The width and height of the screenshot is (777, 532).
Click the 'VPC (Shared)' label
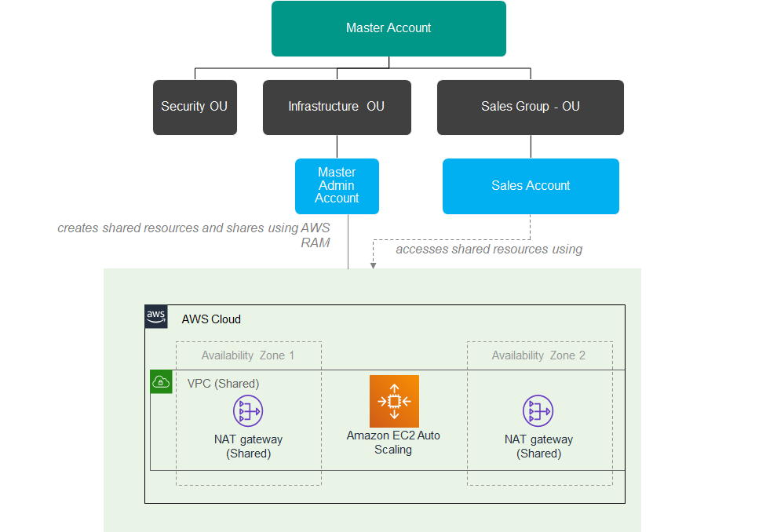(224, 384)
